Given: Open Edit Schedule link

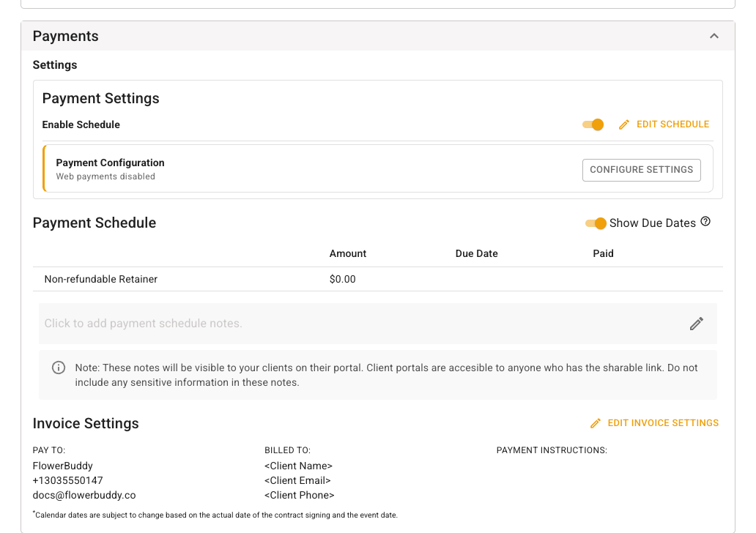Looking at the screenshot, I should [672, 124].
